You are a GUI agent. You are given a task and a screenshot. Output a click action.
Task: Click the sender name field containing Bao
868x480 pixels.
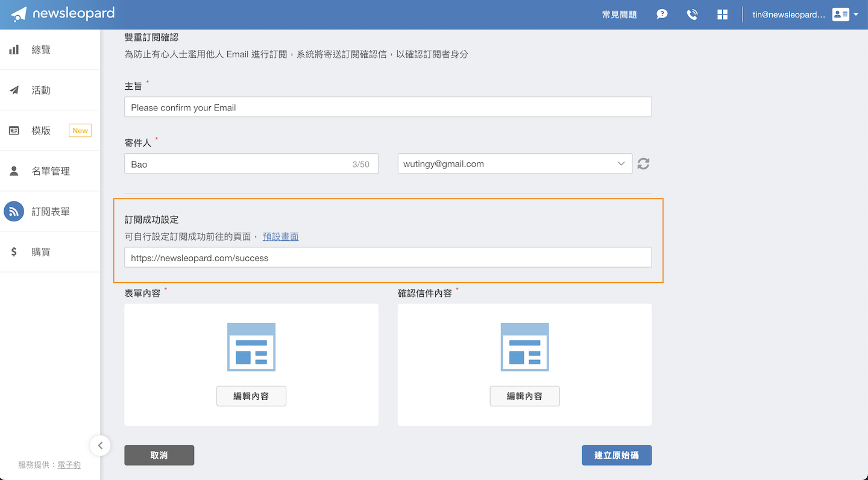(x=251, y=164)
